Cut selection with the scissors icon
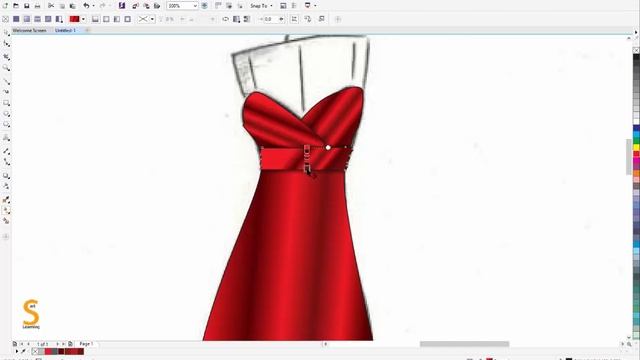The width and height of the screenshot is (640, 360). point(51,6)
